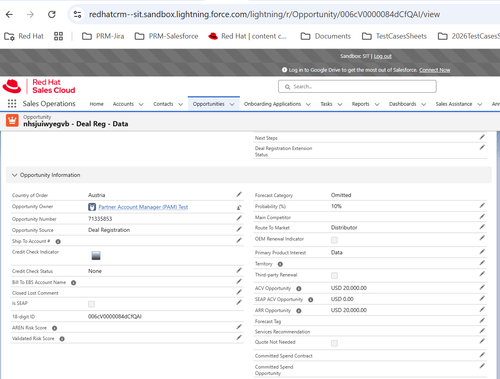500x379 pixels.
Task: Edit the Country of Order field
Action: point(239,194)
